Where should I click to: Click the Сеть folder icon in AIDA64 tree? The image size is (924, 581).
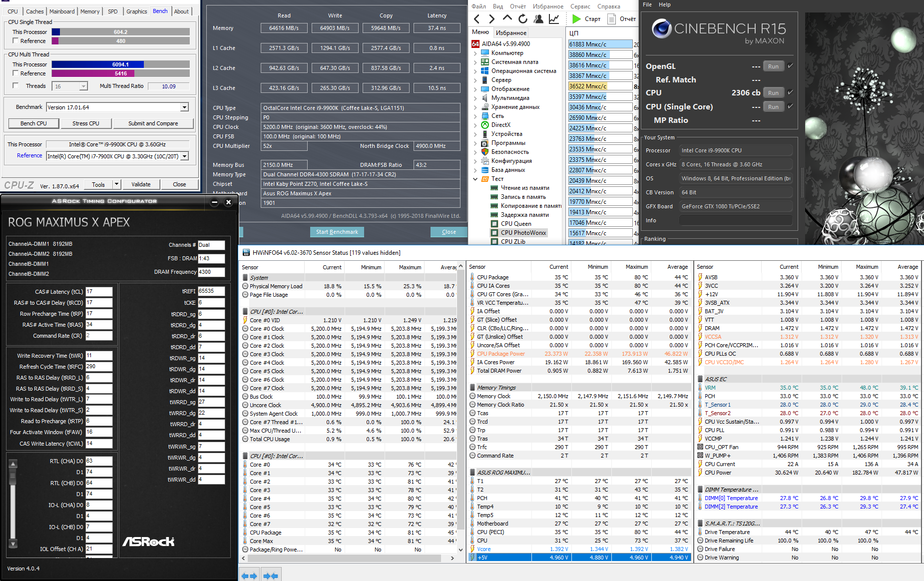pyautogui.click(x=484, y=116)
